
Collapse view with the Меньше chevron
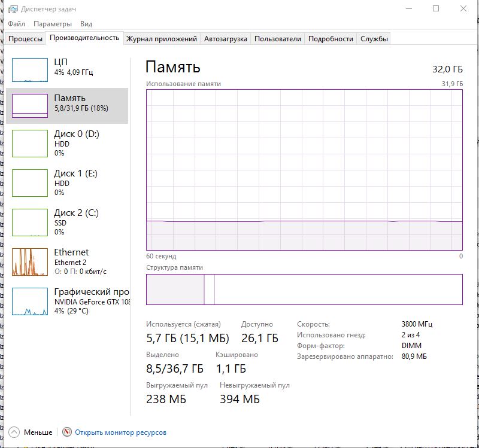(14, 432)
